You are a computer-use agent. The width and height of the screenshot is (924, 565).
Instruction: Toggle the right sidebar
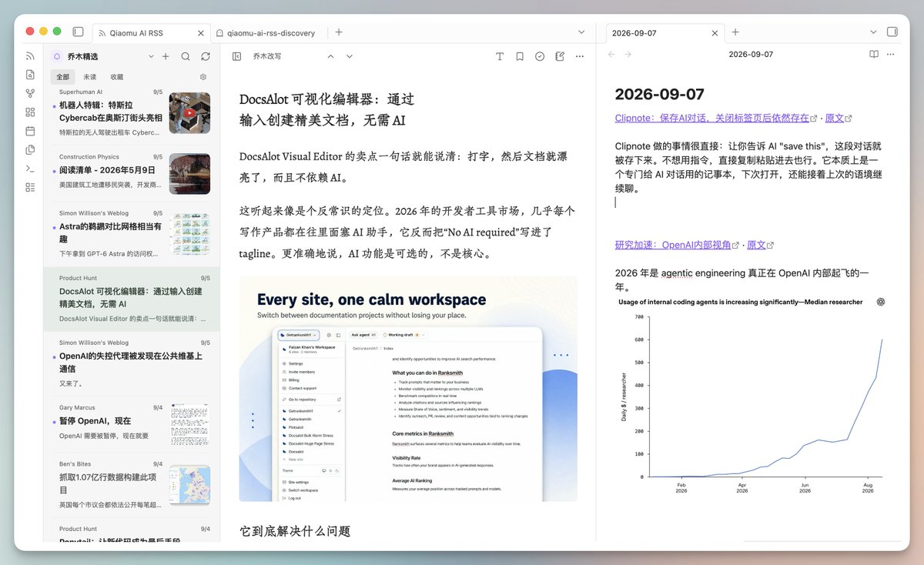(x=892, y=32)
